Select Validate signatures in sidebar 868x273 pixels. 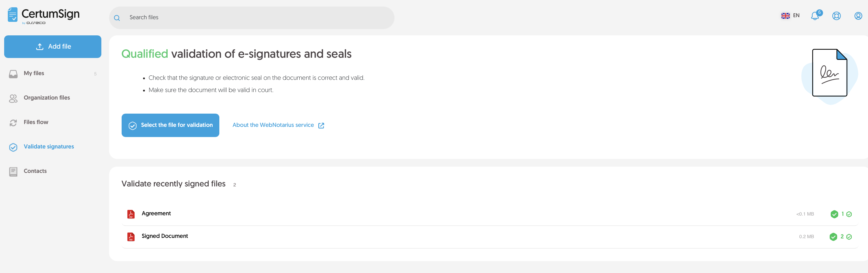pos(49,147)
